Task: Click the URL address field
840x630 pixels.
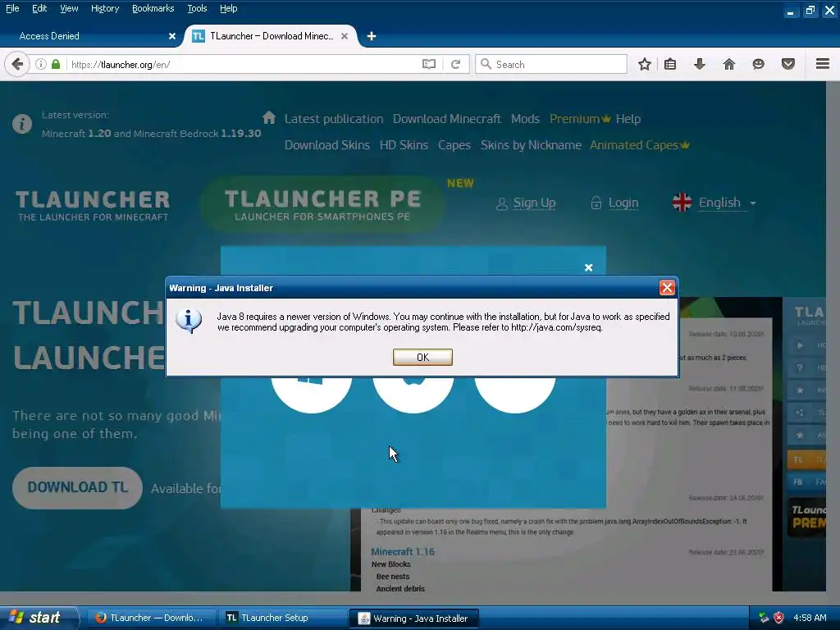Action: [x=244, y=64]
